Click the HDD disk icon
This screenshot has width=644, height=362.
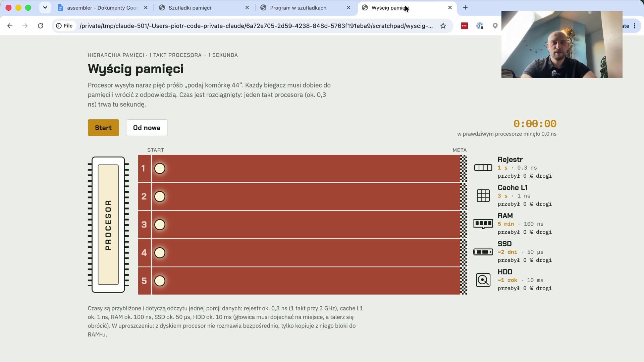[x=483, y=280]
